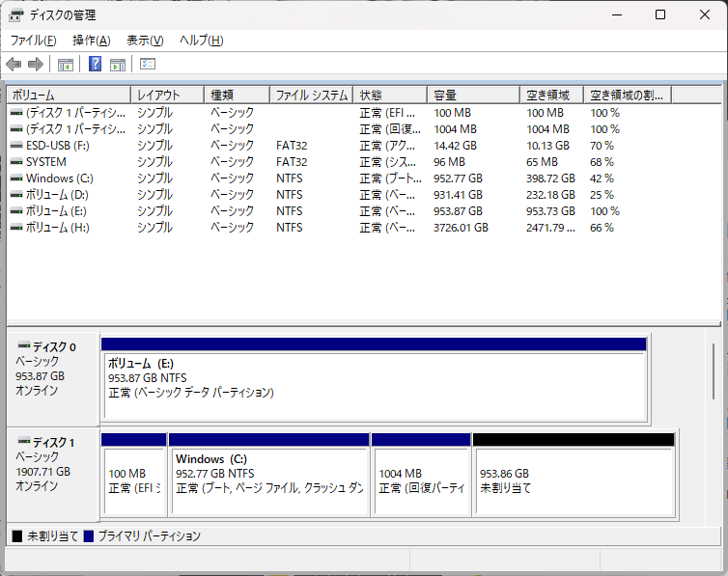Click the settings checklist toolbar icon
Screen dimensions: 728x576
[148, 65]
